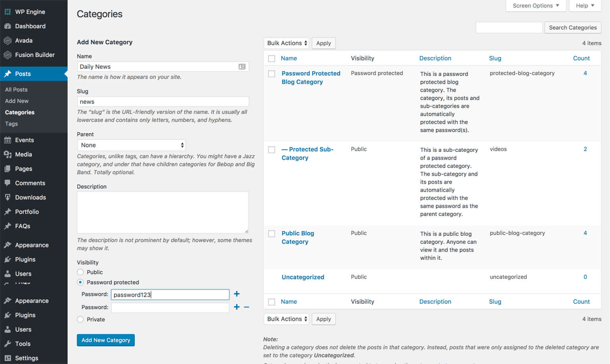
Task: Add another password with first plus icon
Action: click(236, 294)
